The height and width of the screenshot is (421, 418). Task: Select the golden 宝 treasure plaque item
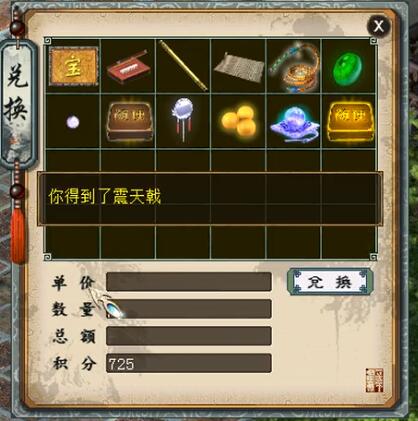(73, 66)
